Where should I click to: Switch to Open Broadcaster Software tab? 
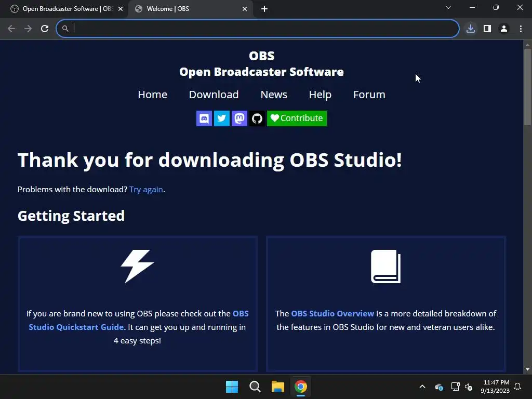coord(64,9)
